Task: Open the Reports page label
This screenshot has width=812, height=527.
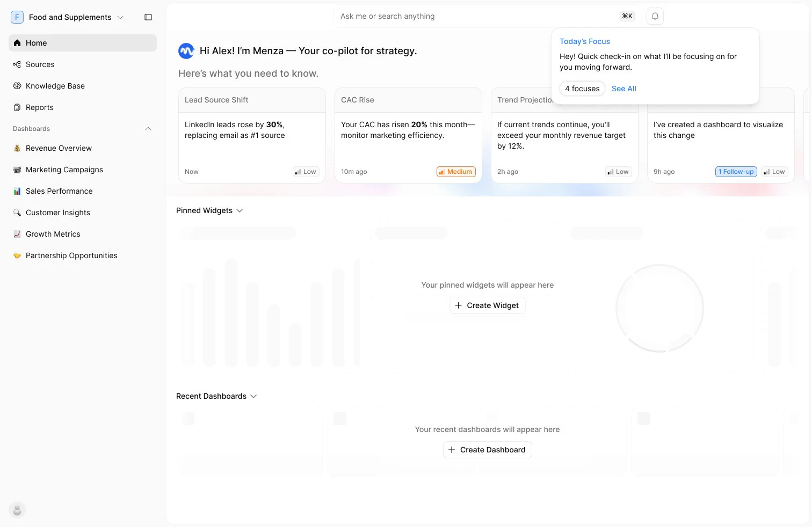Action: tap(40, 107)
